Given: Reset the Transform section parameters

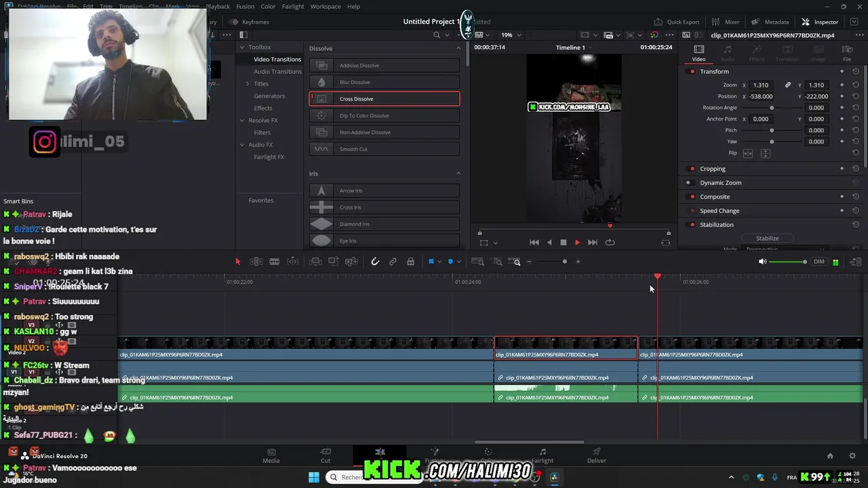Looking at the screenshot, I should coord(856,71).
